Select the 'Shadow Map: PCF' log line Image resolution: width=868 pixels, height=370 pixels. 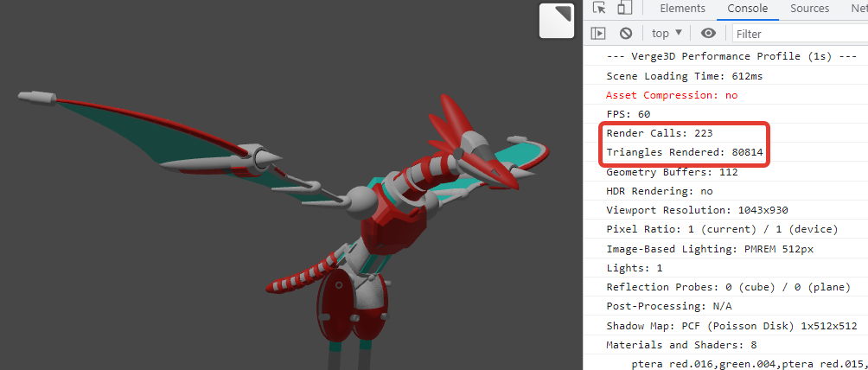[731, 326]
